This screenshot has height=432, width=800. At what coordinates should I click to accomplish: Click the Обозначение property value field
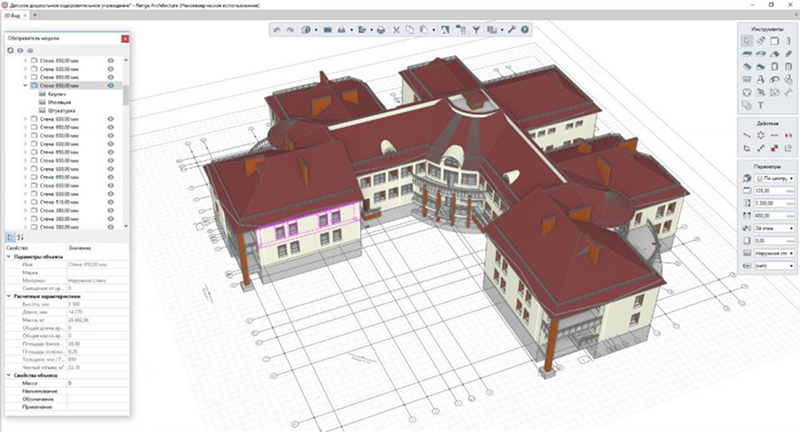(x=98, y=399)
